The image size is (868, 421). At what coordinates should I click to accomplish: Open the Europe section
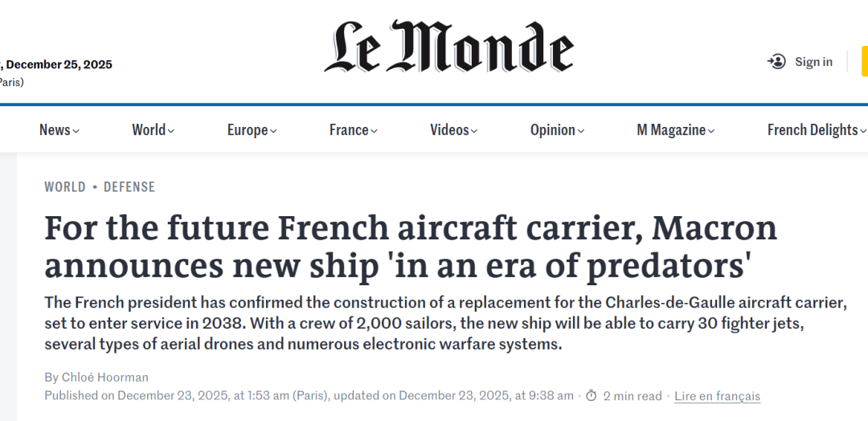tap(247, 130)
